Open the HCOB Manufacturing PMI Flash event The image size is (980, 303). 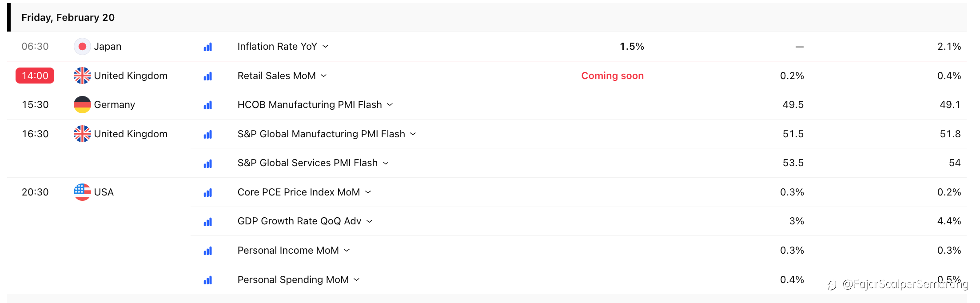coord(309,105)
